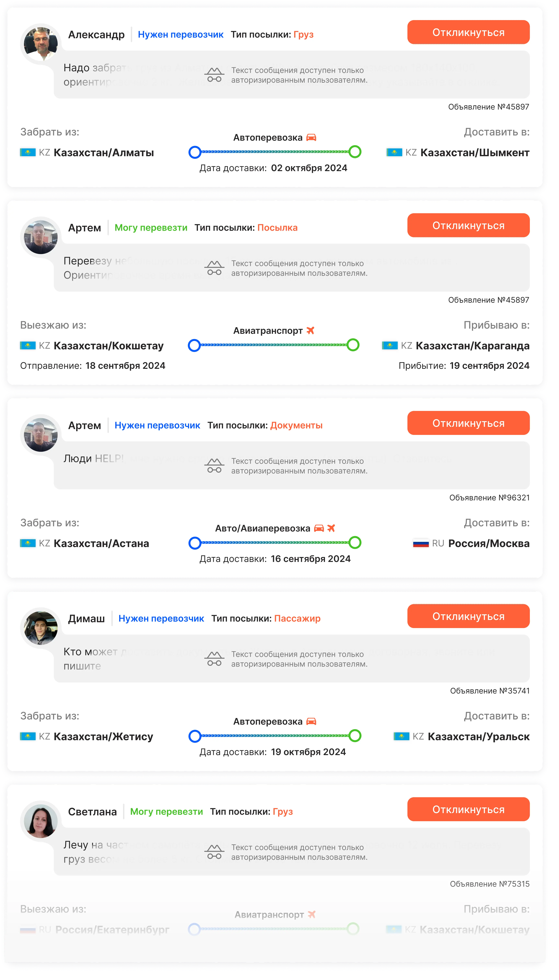Click the car icon beside Авто/Авиаперевозка
This screenshot has height=980, width=559.
click(324, 537)
